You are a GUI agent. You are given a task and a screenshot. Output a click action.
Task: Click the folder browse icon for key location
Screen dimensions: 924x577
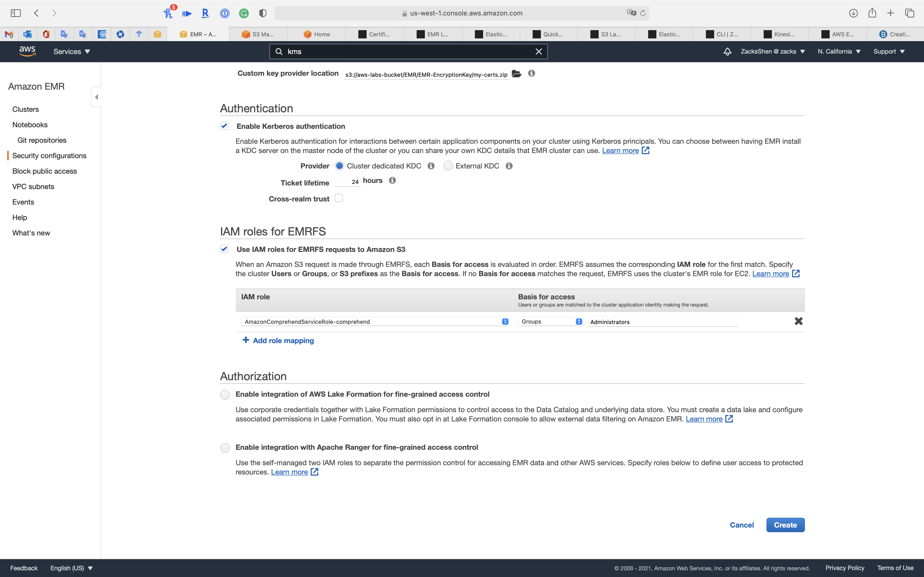tap(517, 74)
